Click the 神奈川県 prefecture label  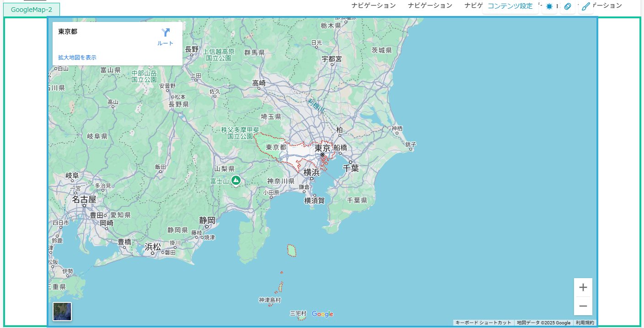pyautogui.click(x=281, y=181)
